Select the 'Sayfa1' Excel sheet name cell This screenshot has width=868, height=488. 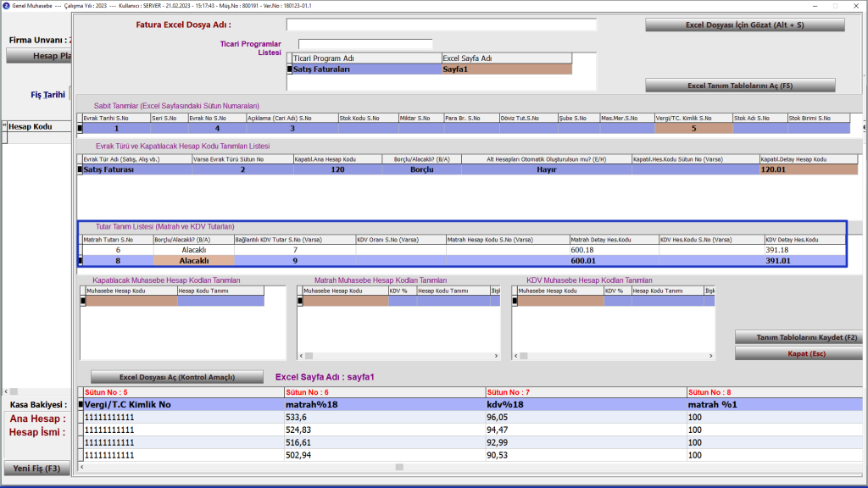pyautogui.click(x=506, y=69)
